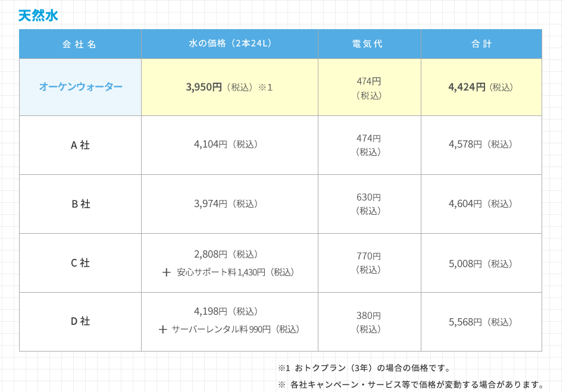Viewport: 563px width, 392px height.
Task: Click the 4,198円 water price text
Action: click(x=226, y=311)
